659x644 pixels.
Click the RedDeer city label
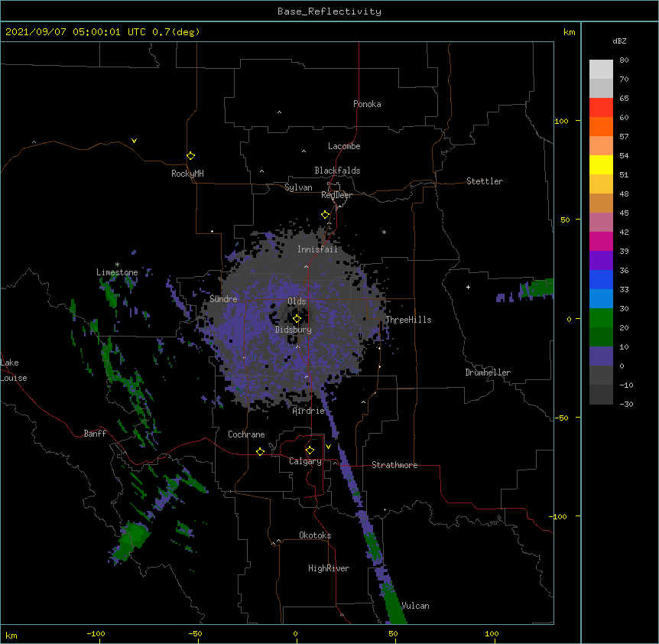pos(336,195)
